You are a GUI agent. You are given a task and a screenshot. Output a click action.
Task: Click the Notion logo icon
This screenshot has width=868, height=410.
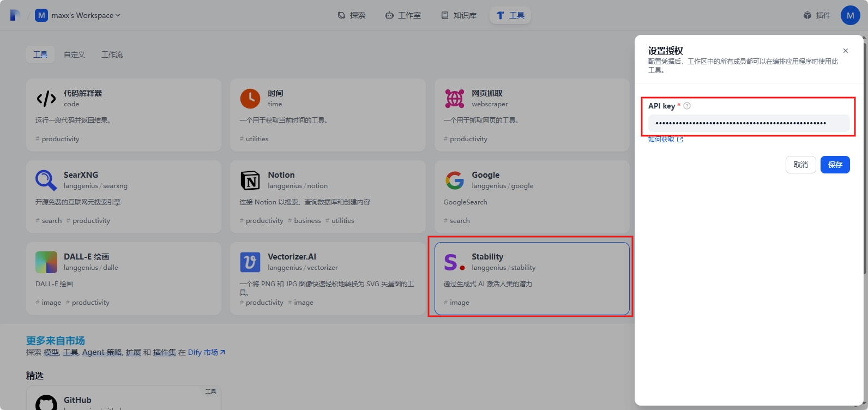(x=250, y=180)
